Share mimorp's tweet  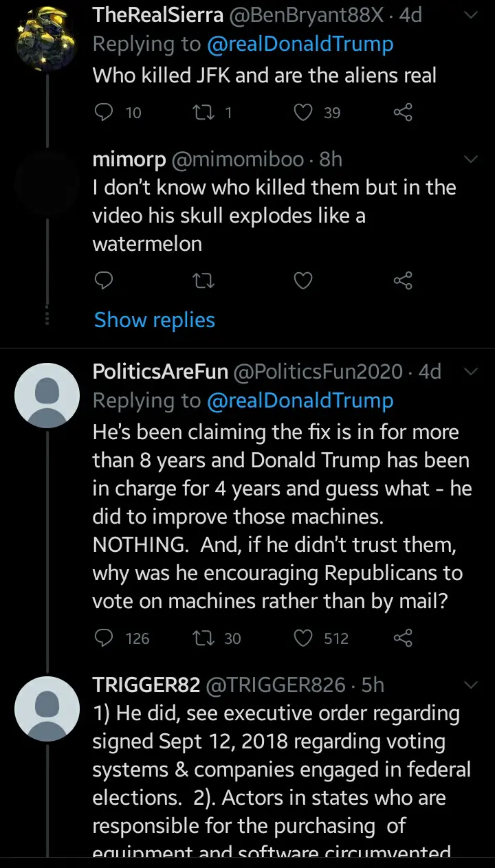pyautogui.click(x=402, y=280)
